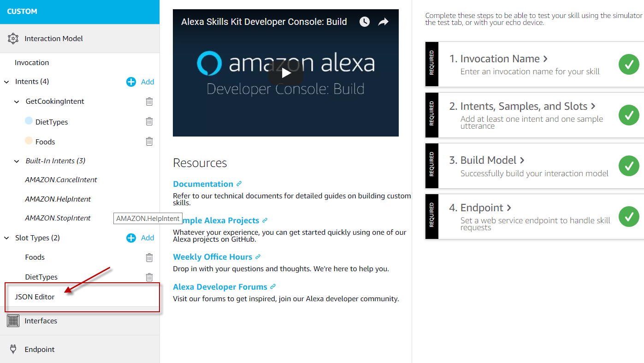The image size is (644, 363).
Task: Click the Built-In Intents (3) label
Action: pos(55,161)
